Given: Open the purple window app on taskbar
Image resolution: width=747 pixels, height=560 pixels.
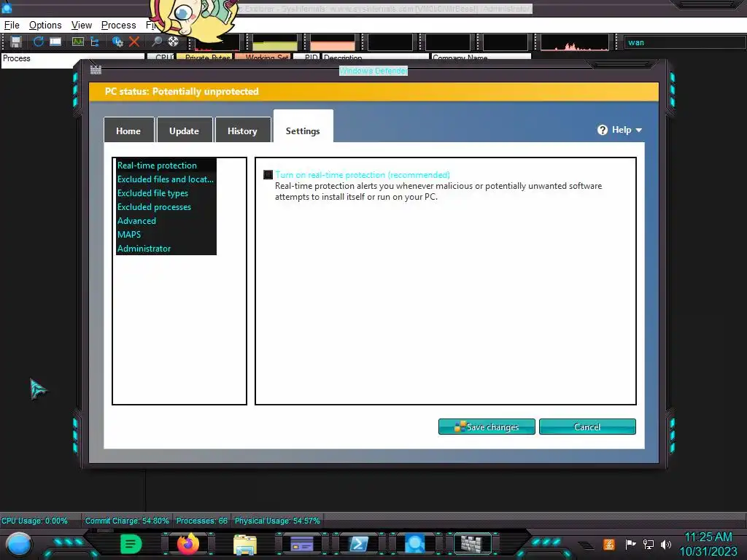Looking at the screenshot, I should tap(301, 544).
